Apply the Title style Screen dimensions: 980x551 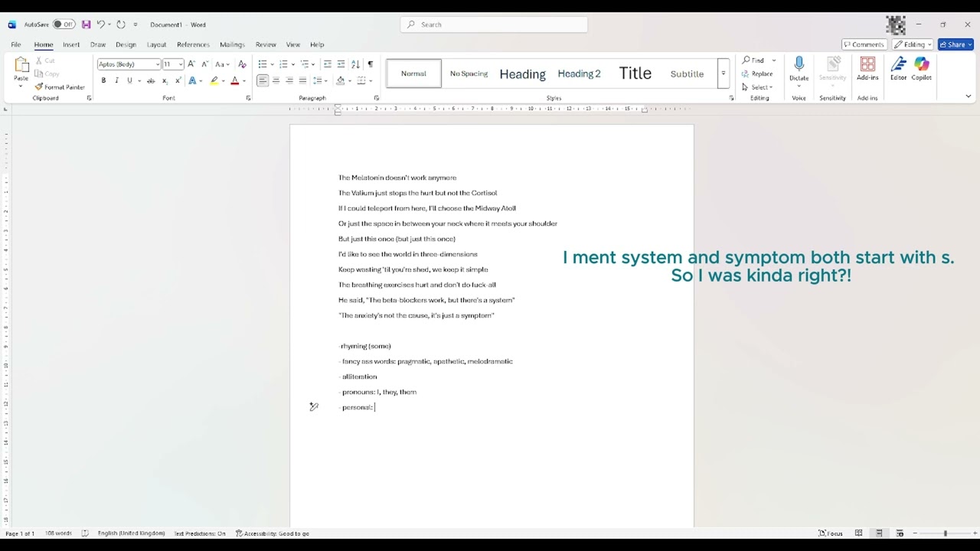[x=635, y=73]
